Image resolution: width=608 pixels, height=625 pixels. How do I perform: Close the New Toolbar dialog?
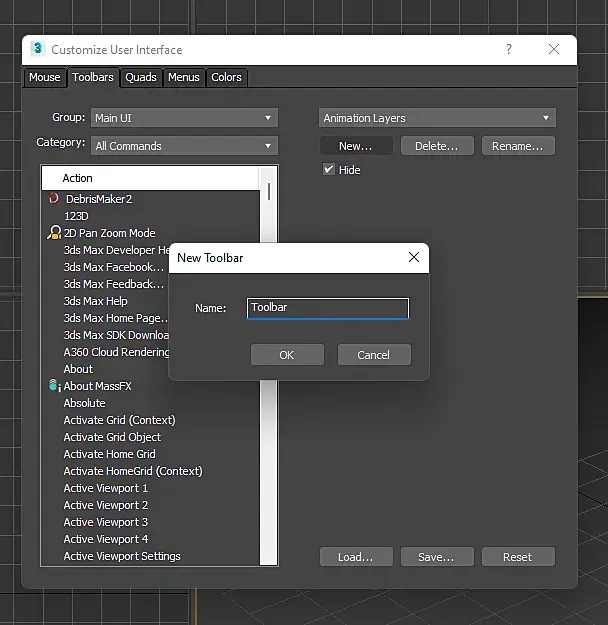[x=414, y=257]
